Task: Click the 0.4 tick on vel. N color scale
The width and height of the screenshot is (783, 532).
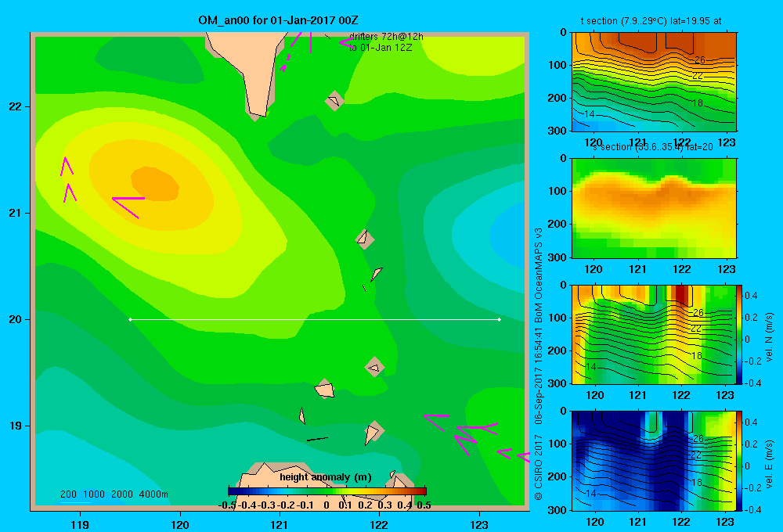Action: (x=752, y=296)
